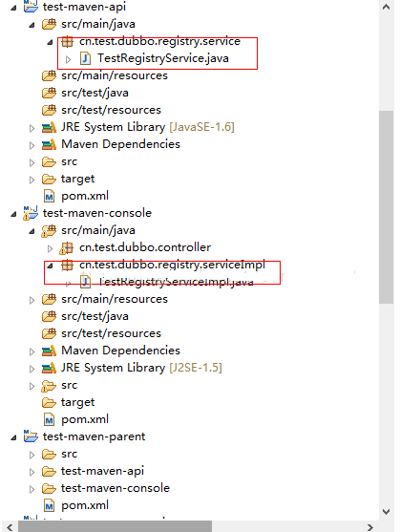Click the test-maven-api target folder icon
The width and height of the screenshot is (400, 532).
tap(49, 179)
